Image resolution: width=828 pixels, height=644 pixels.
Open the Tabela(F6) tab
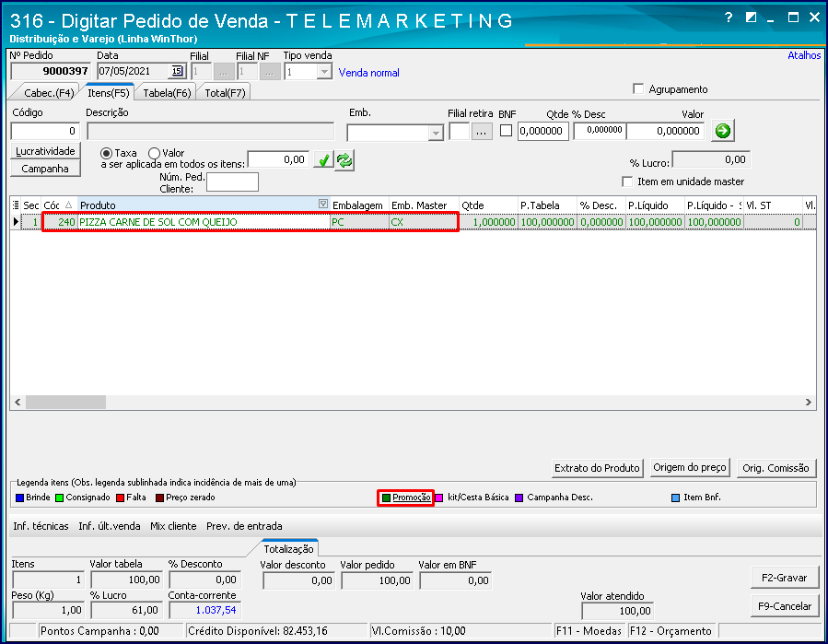click(x=167, y=93)
